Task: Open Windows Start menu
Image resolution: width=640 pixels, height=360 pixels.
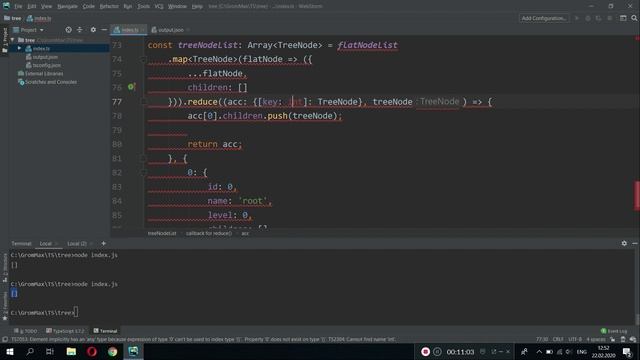Action: coord(9,351)
